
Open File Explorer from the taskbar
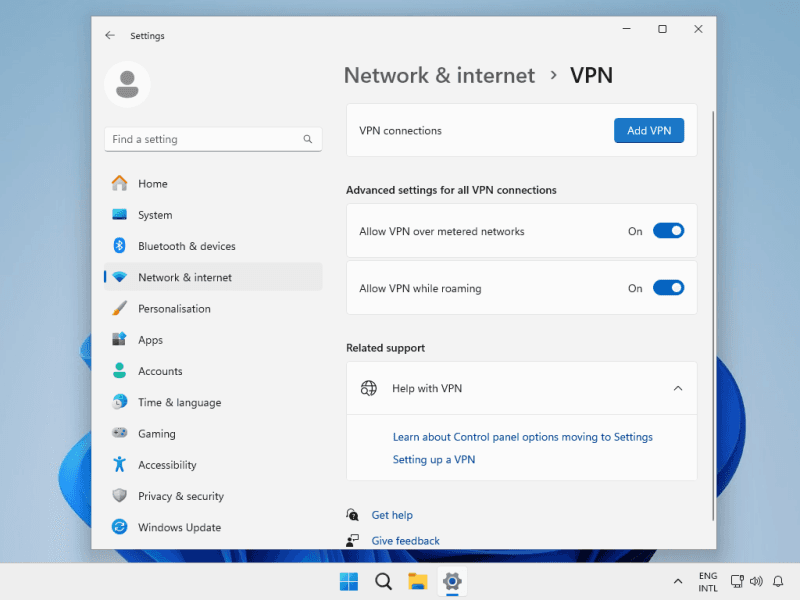click(417, 581)
